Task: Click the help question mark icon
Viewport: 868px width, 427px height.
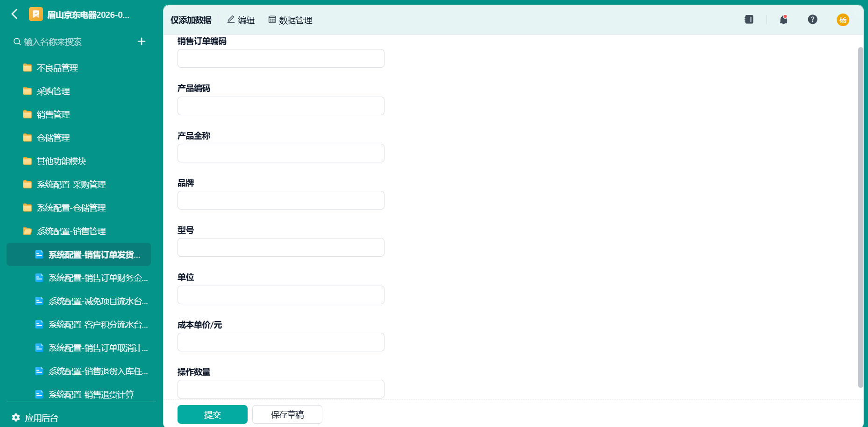Action: 812,19
